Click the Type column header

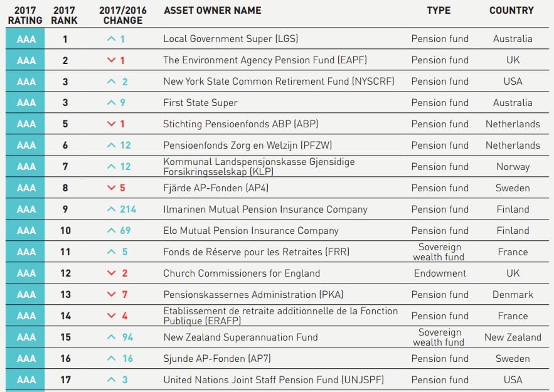(439, 11)
